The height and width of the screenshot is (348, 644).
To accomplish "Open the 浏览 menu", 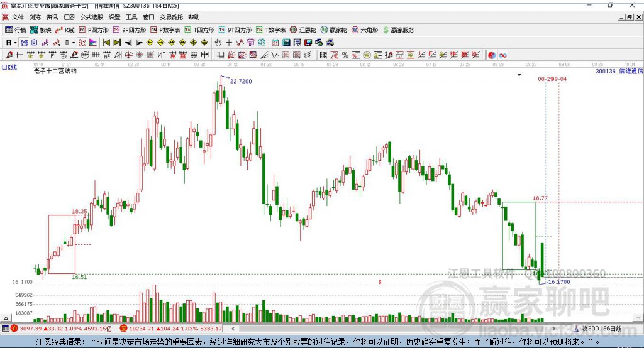I will point(35,17).
